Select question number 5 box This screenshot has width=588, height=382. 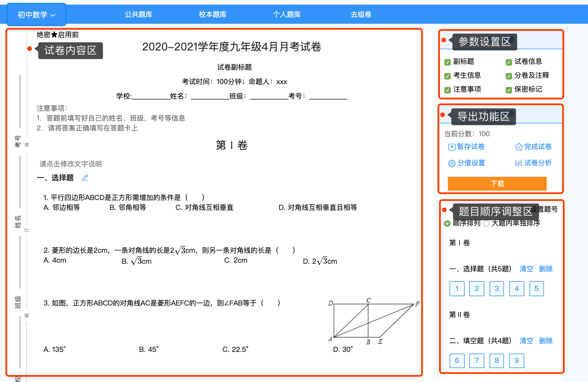pos(536,289)
